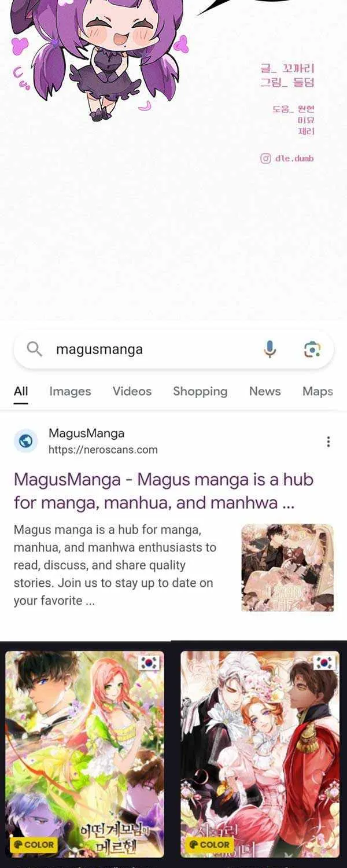Activate voice search microphone icon

point(270,349)
